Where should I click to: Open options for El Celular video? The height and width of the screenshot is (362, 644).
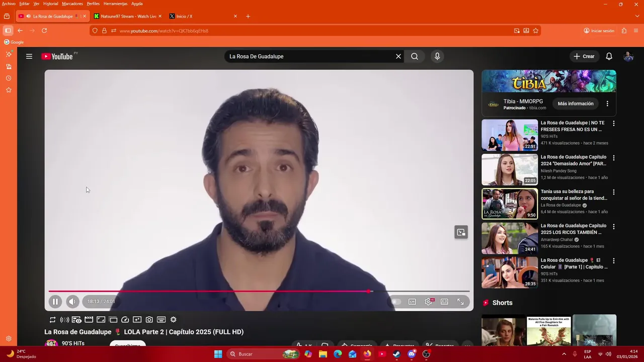[613, 261]
